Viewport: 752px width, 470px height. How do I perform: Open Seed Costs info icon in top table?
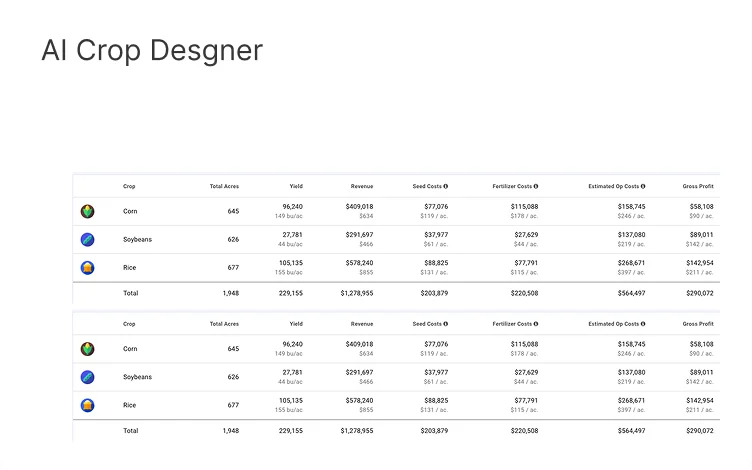point(446,186)
